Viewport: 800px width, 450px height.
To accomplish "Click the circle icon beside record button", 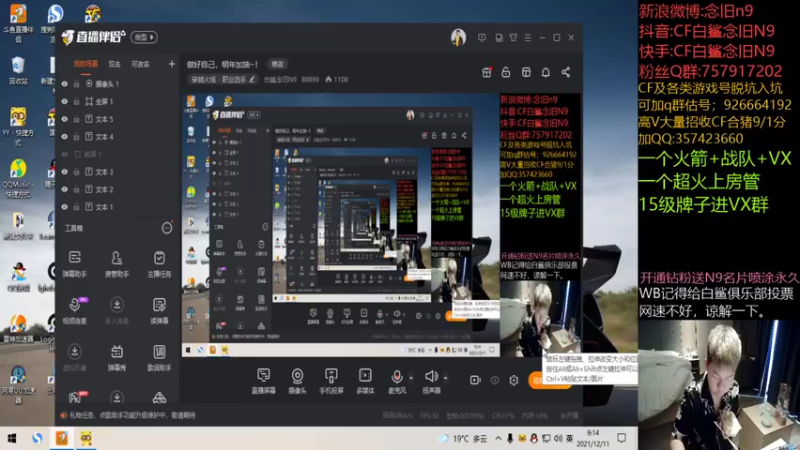I will pyautogui.click(x=495, y=380).
